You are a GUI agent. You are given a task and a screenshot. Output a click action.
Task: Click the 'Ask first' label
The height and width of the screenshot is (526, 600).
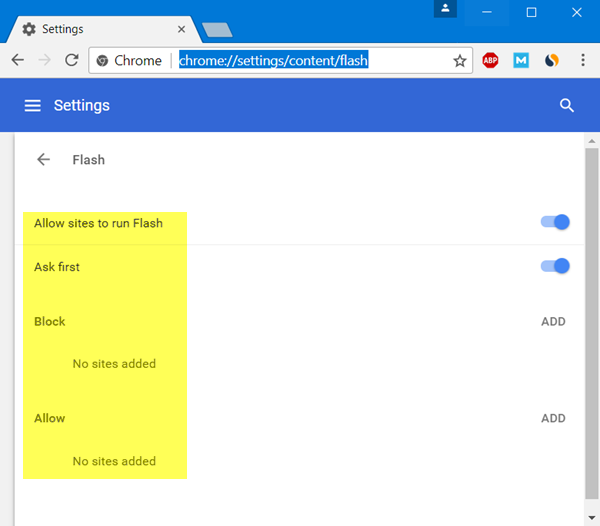tap(57, 267)
